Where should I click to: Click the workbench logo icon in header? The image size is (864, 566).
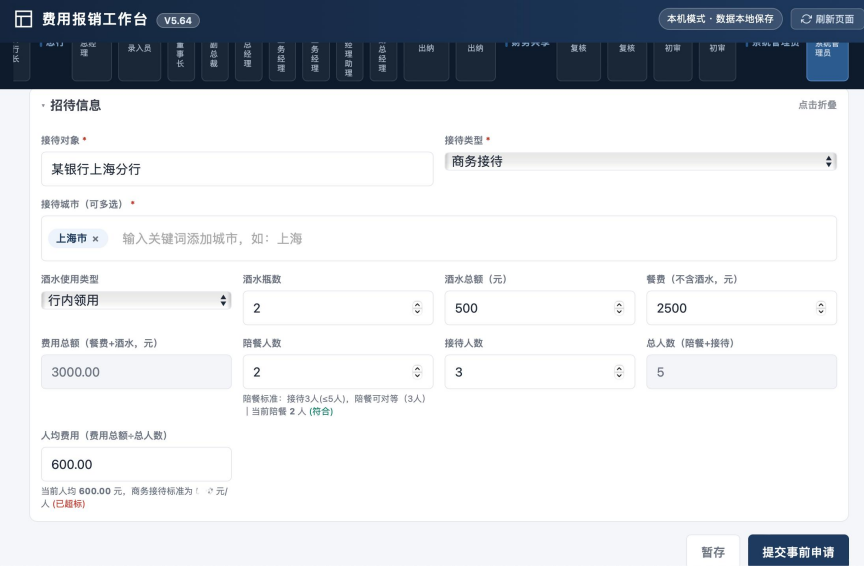23,19
